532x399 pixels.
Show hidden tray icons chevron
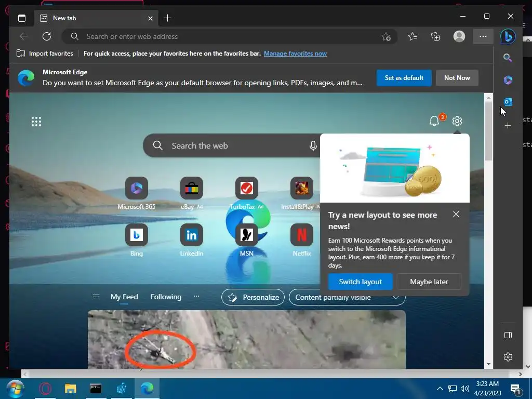[x=440, y=389]
